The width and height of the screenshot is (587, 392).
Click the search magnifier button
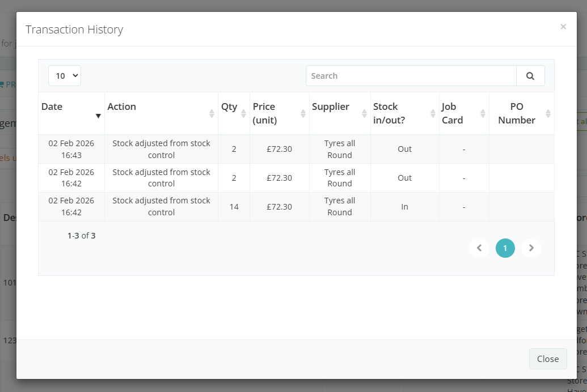(530, 76)
